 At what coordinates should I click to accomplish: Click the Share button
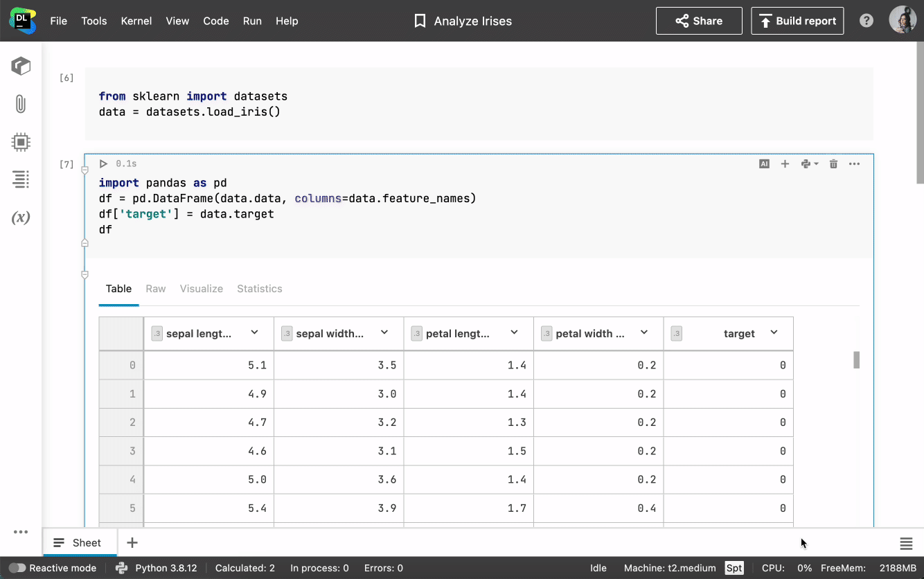(698, 21)
